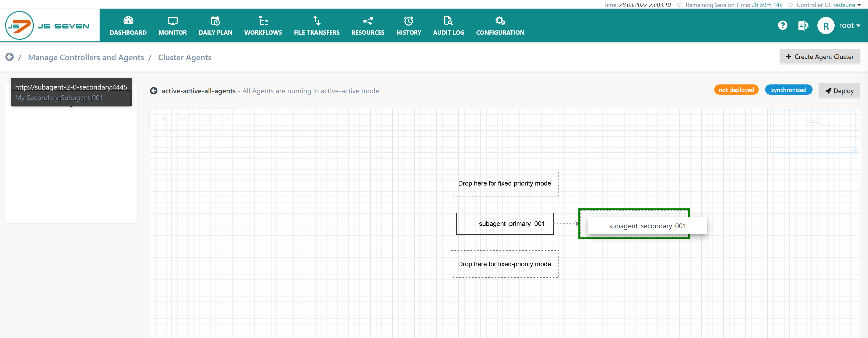Viewport: 868px width, 338px height.
Task: Click the subagent-2-0-secondary URL tooltip
Action: coord(71,87)
